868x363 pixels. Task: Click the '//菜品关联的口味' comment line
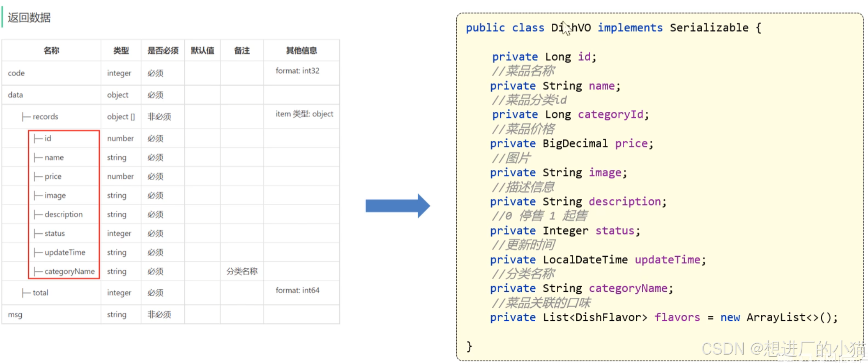click(x=542, y=303)
